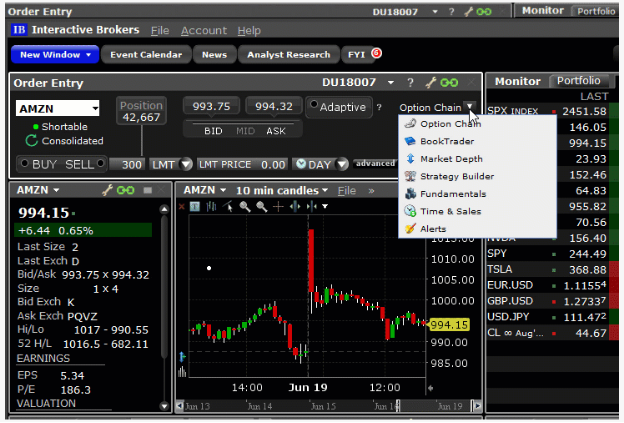This screenshot has height=423, width=624.
Task: Click the green link icon in AMZN quote panel
Action: pos(125,190)
